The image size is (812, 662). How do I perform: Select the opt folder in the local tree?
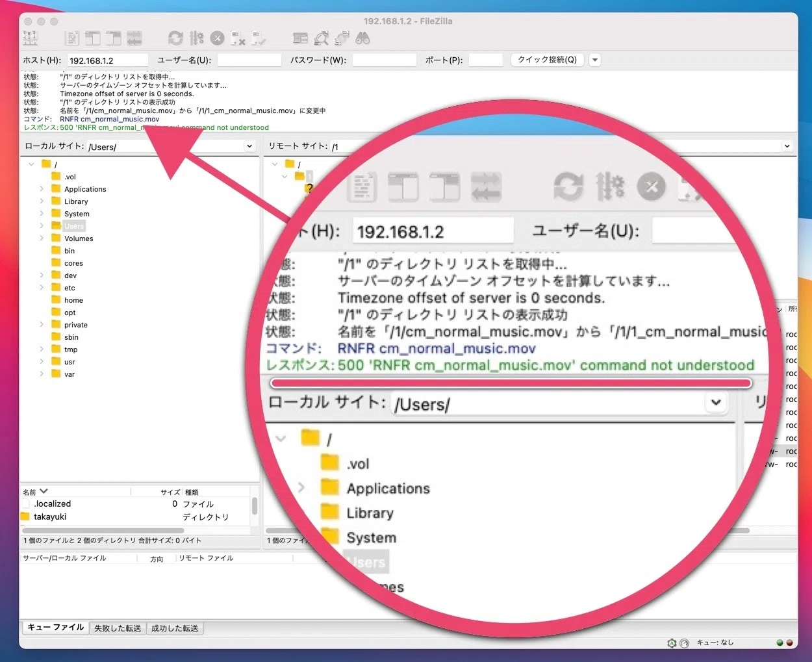pos(70,312)
